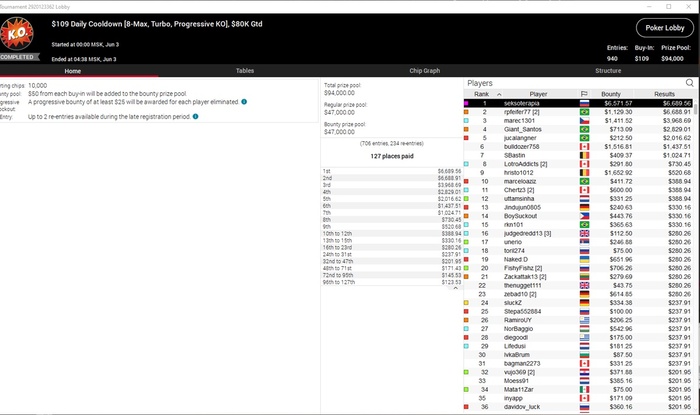Image resolution: width=700 pixels, height=415 pixels.
Task: Open the Chip Graph tab
Action: point(425,71)
